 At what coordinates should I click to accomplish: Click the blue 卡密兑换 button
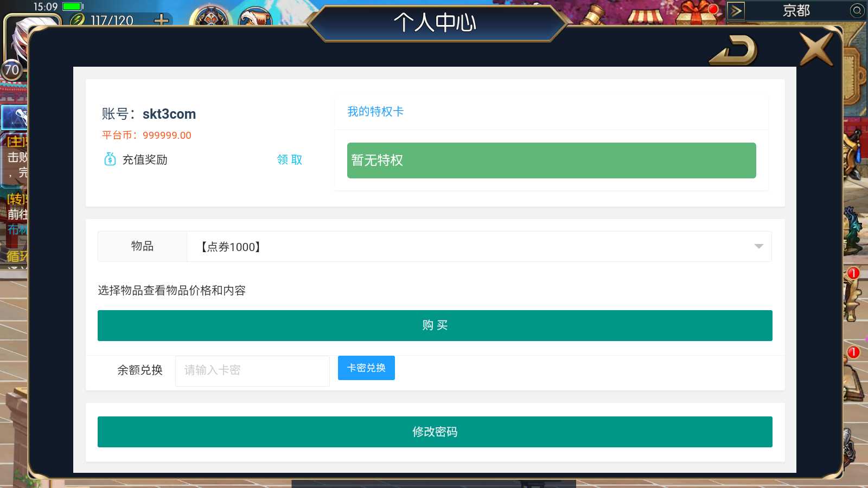pyautogui.click(x=366, y=368)
